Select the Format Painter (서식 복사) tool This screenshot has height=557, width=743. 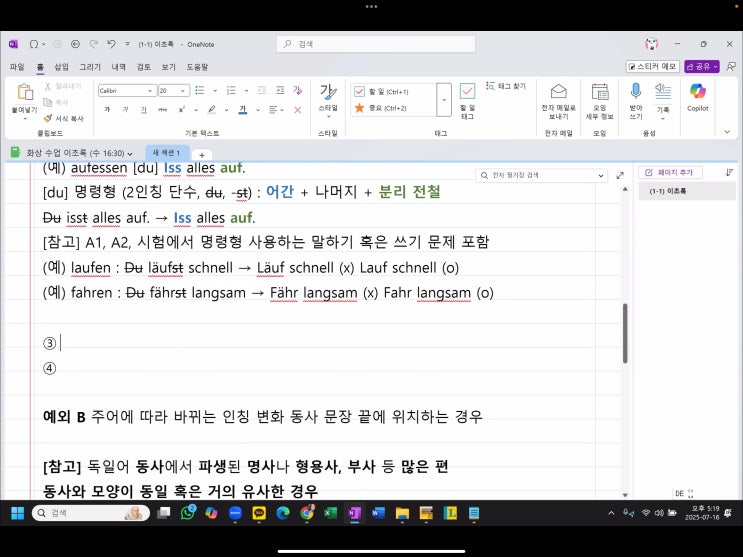[63, 118]
